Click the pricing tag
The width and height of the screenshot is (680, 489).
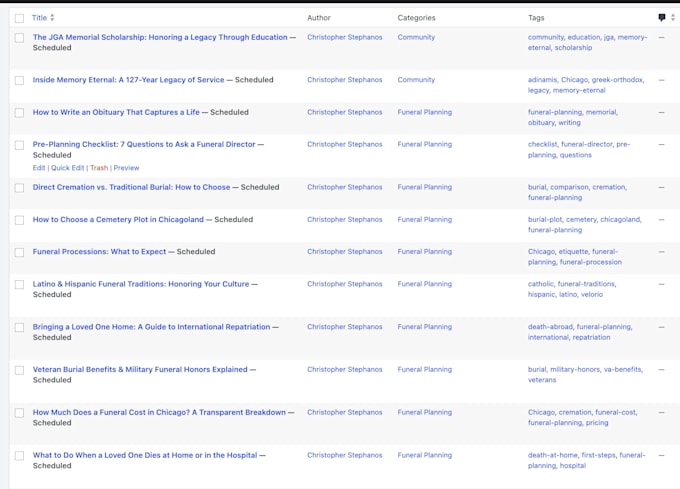pyautogui.click(x=597, y=423)
